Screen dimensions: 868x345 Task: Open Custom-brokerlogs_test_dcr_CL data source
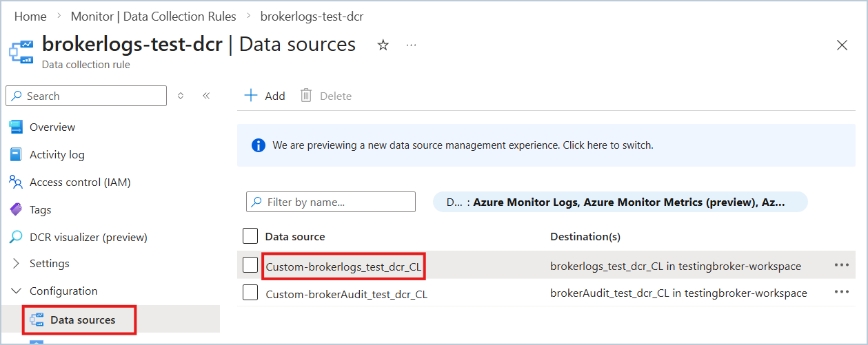[343, 266]
